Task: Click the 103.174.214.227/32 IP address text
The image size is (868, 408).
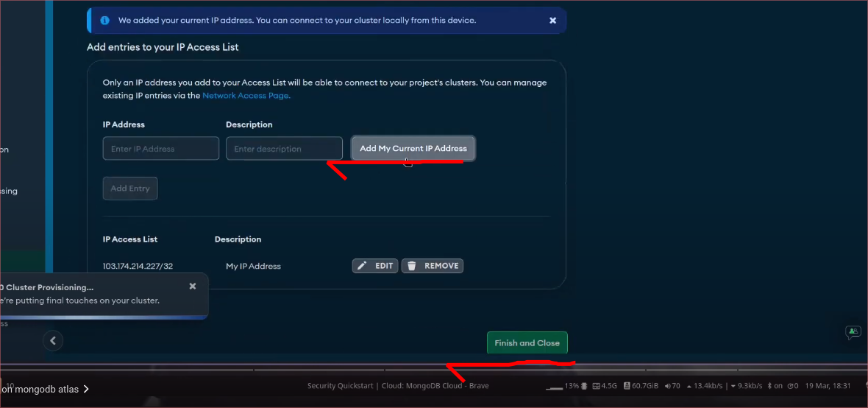Action: 138,266
